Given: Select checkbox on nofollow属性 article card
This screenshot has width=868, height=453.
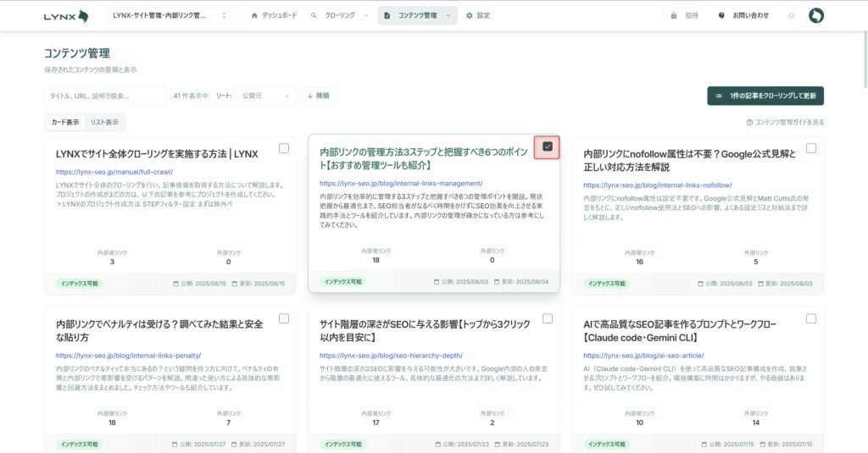Looking at the screenshot, I should pyautogui.click(x=811, y=148).
